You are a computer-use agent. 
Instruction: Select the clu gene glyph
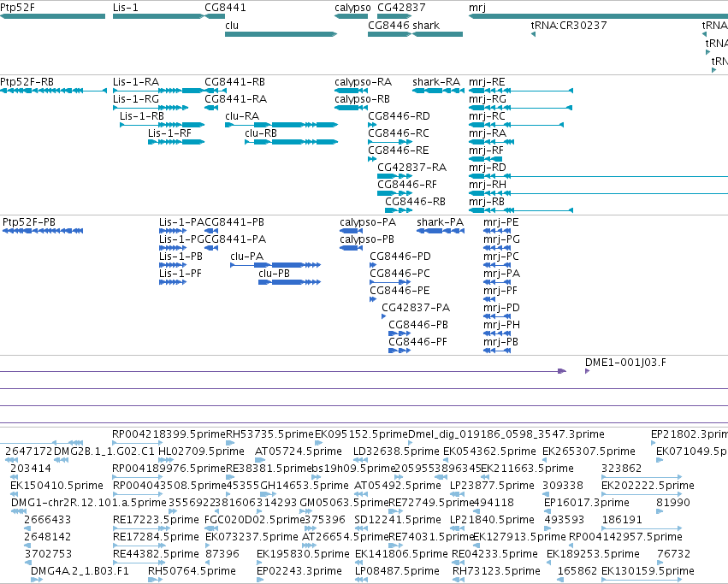coord(281,34)
